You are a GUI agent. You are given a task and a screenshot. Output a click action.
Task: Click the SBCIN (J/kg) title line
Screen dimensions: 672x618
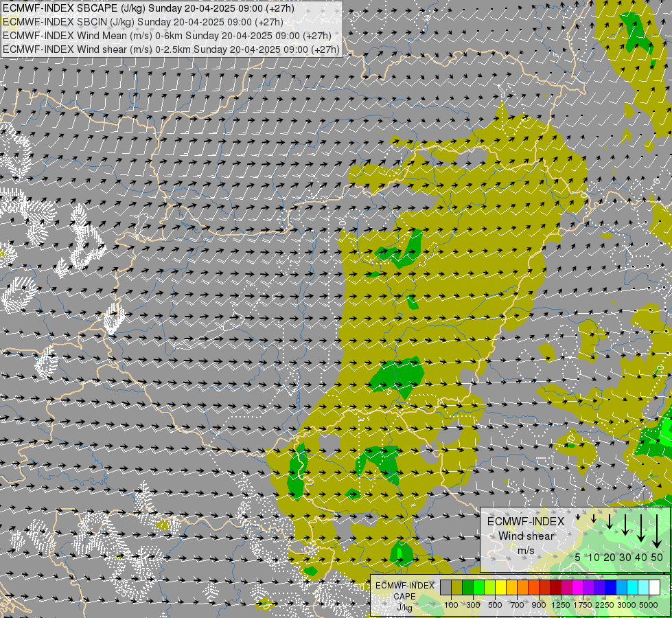click(x=143, y=22)
